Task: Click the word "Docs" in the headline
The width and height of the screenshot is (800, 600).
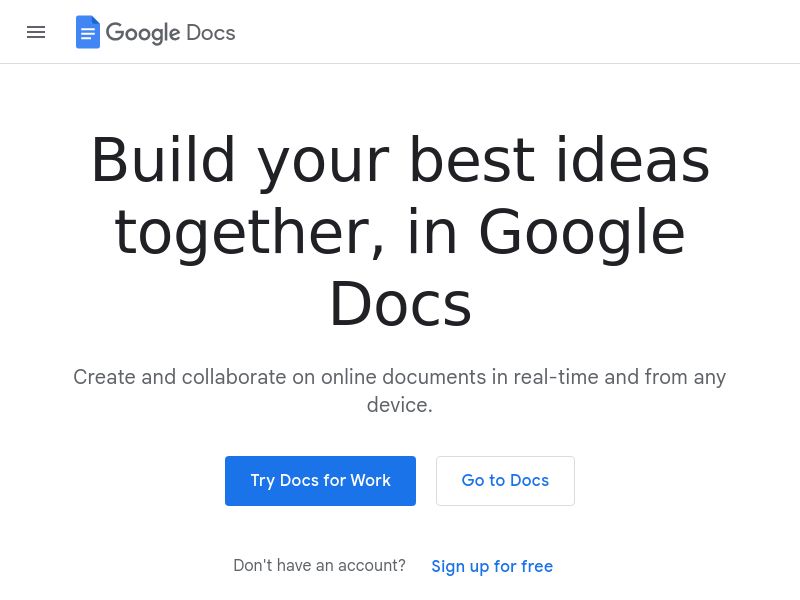Action: (400, 304)
